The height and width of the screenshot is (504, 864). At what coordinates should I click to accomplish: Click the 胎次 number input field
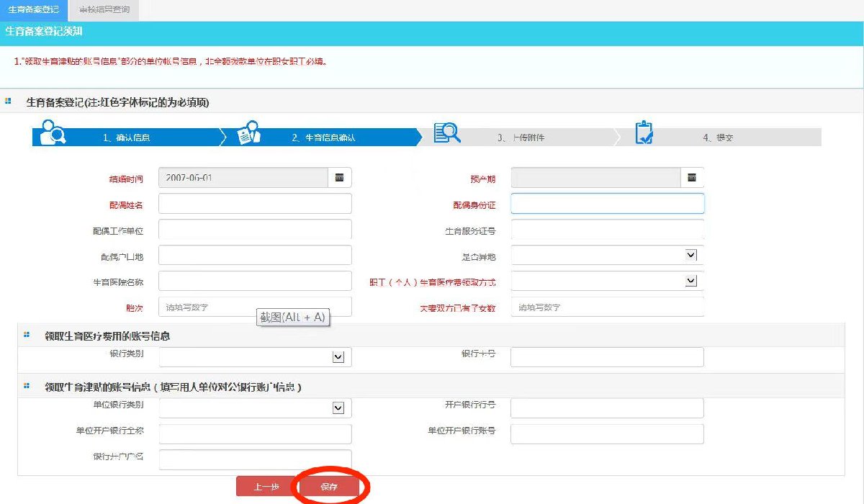pyautogui.click(x=255, y=307)
